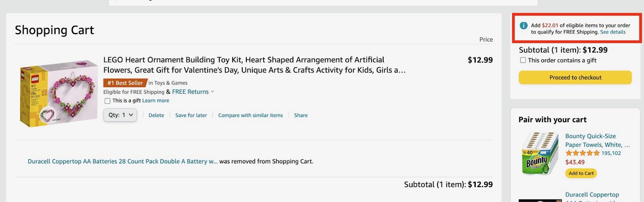Click the Share link
The height and width of the screenshot is (202, 644).
(301, 115)
